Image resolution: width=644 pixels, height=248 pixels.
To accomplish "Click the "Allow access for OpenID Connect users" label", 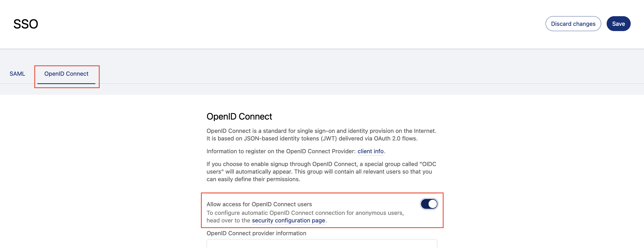I will [x=259, y=204].
